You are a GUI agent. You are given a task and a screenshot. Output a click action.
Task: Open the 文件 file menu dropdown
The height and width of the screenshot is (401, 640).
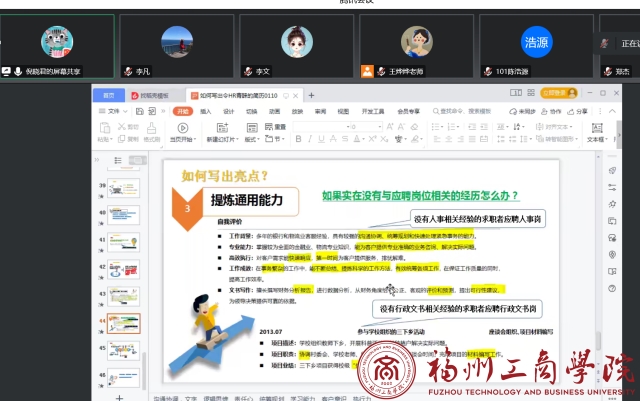point(115,111)
